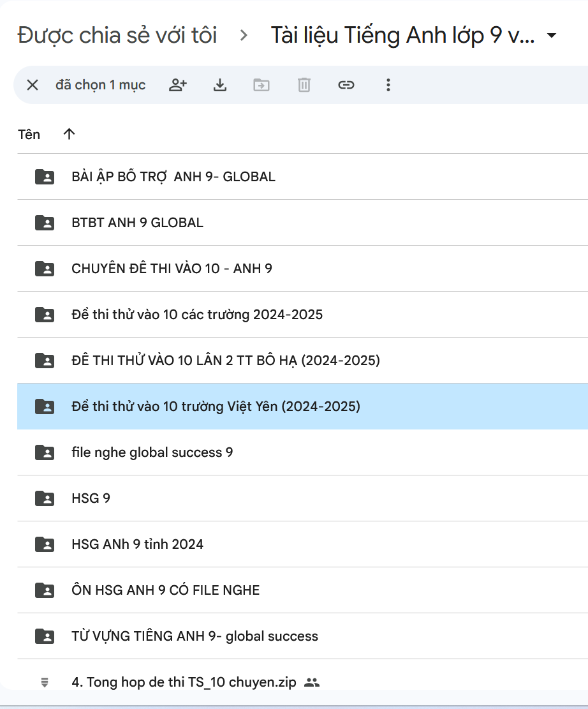Select CHUYÊN ĐỀ THI VÀO 10 - ANH 9
The height and width of the screenshot is (709, 588).
172,269
